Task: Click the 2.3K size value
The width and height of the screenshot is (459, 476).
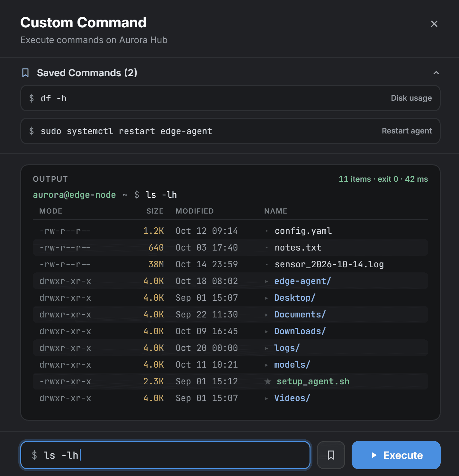Action: point(154,381)
